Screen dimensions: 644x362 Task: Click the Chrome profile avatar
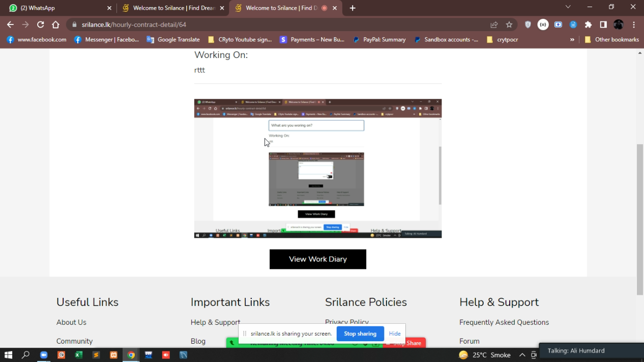pyautogui.click(x=619, y=24)
